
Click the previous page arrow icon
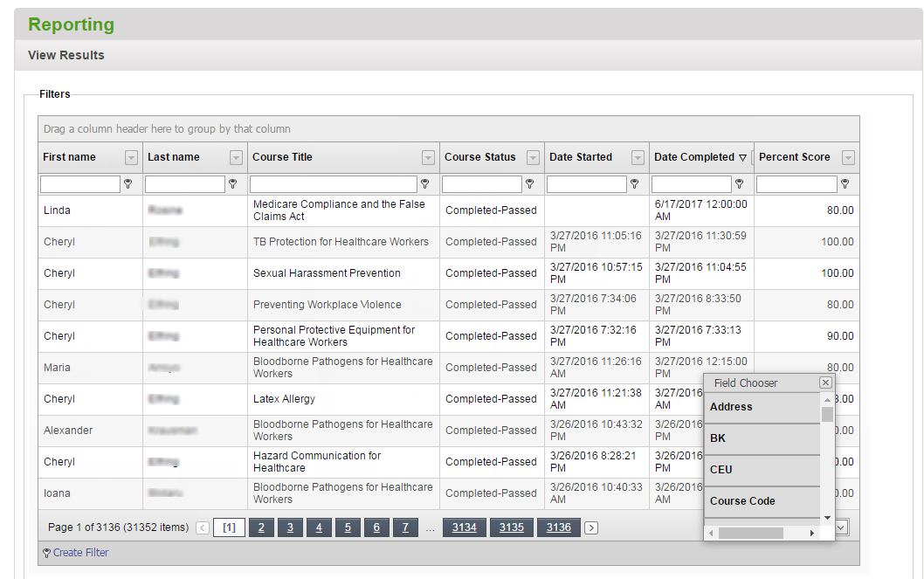(201, 527)
